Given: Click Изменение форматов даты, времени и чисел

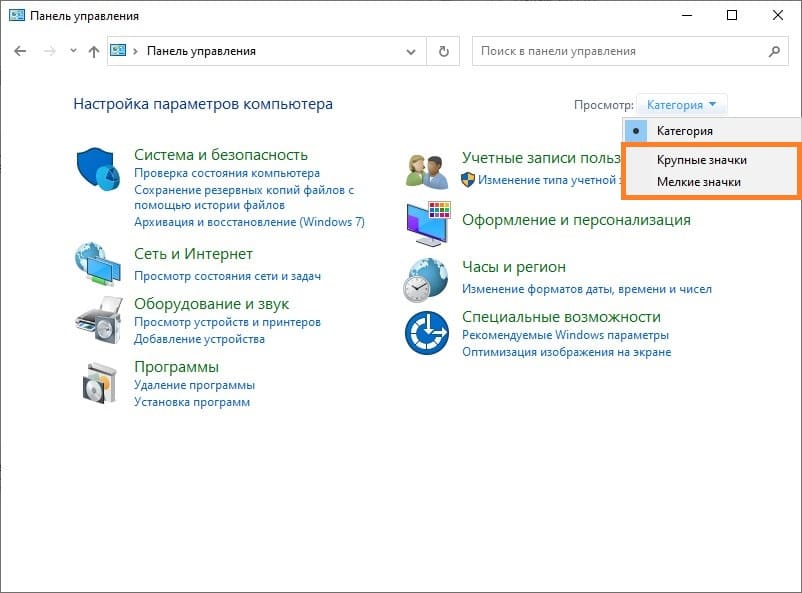Looking at the screenshot, I should pyautogui.click(x=587, y=289).
